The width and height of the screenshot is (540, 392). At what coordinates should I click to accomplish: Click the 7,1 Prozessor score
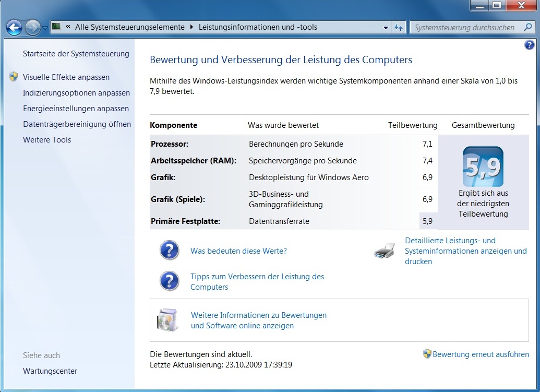[427, 144]
